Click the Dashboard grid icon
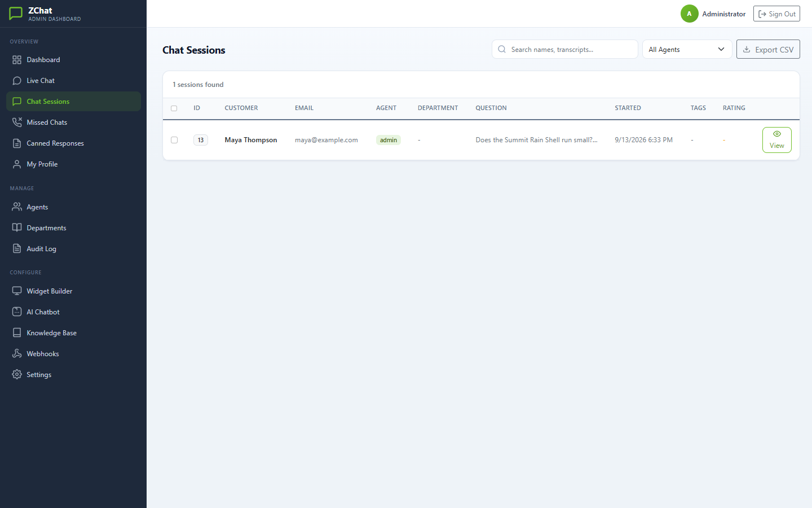 pos(17,60)
